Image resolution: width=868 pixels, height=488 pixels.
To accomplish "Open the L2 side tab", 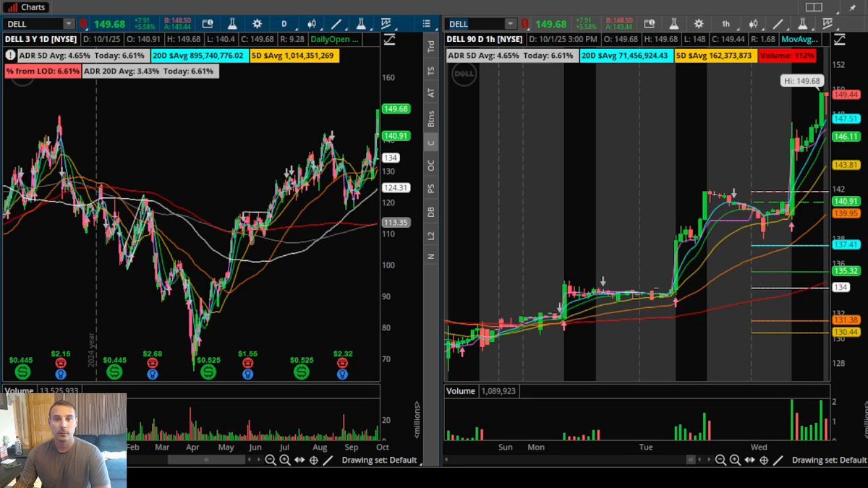I will click(431, 236).
